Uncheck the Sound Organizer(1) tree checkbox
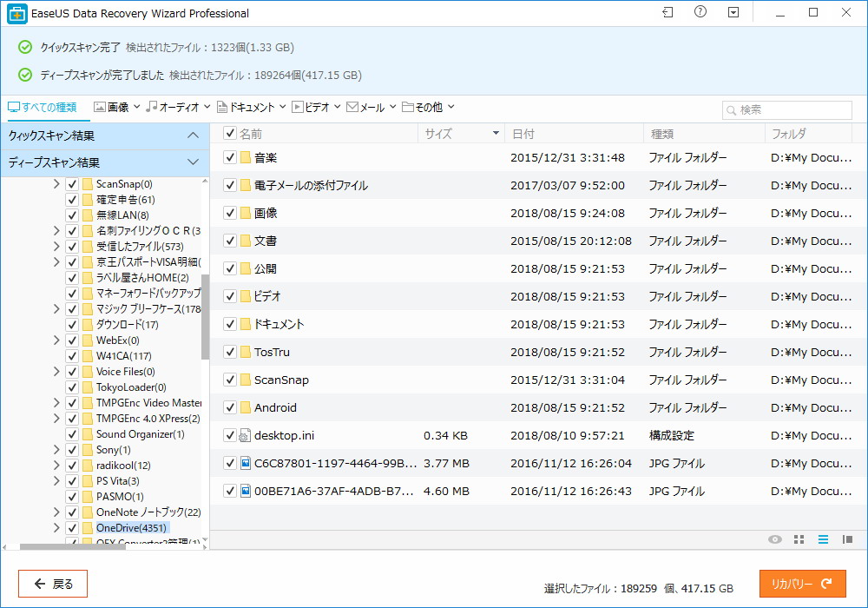The image size is (868, 608). point(72,434)
